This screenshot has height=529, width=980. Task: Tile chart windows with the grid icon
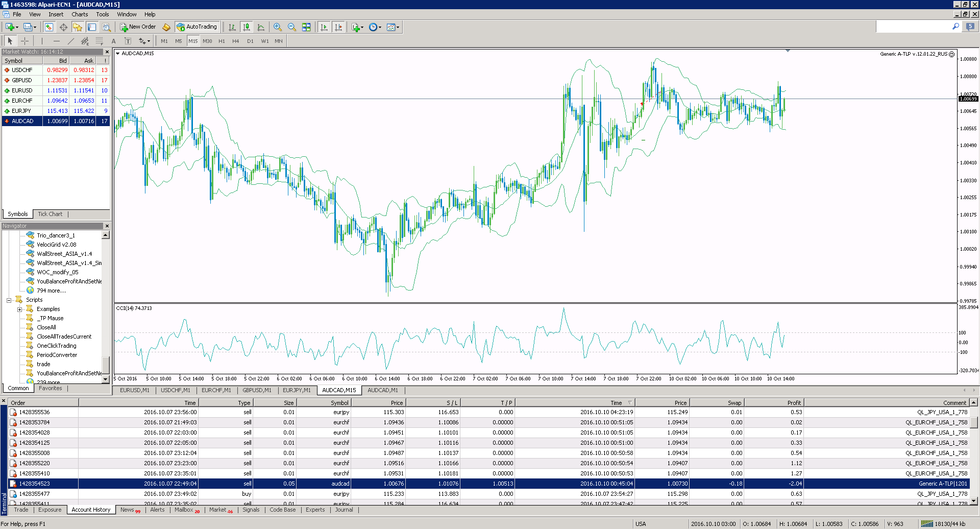[x=306, y=27]
